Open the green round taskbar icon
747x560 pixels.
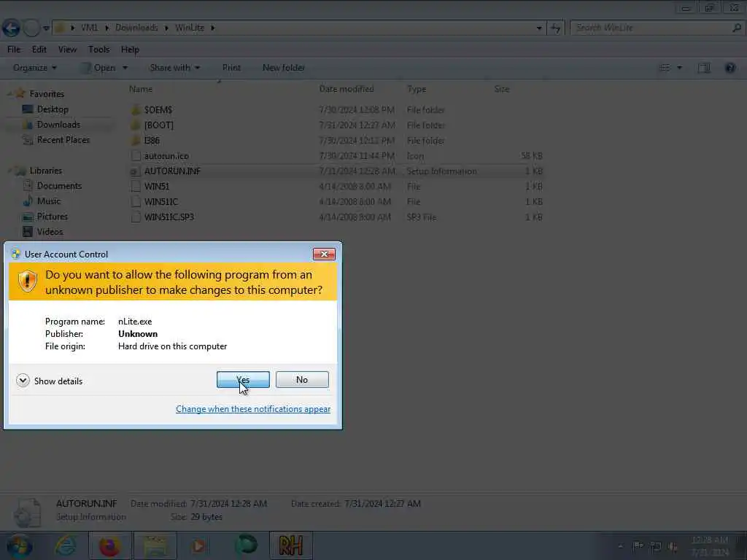(246, 545)
